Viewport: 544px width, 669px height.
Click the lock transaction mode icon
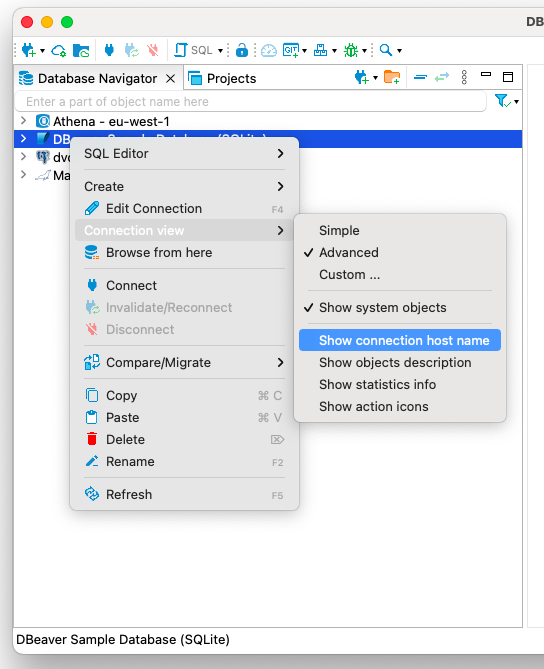[242, 50]
